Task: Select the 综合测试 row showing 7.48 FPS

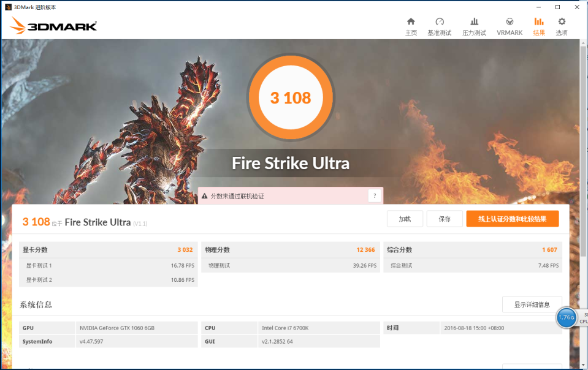Action: point(473,265)
